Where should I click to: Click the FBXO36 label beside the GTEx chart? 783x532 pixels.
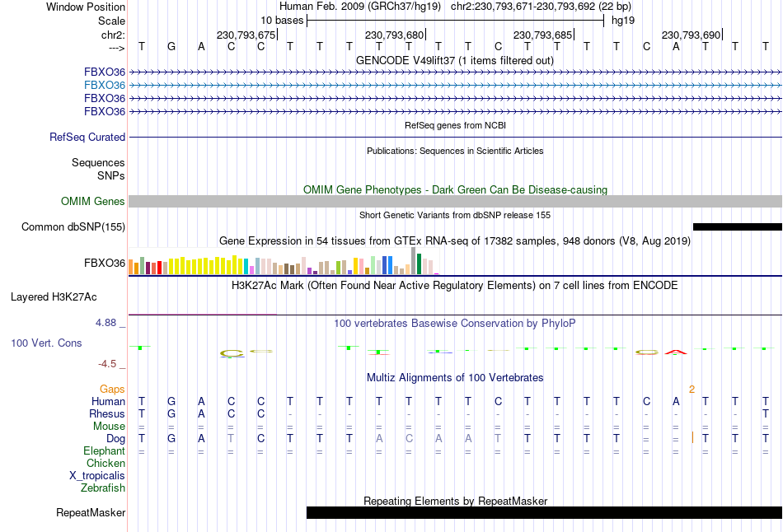[x=105, y=263]
